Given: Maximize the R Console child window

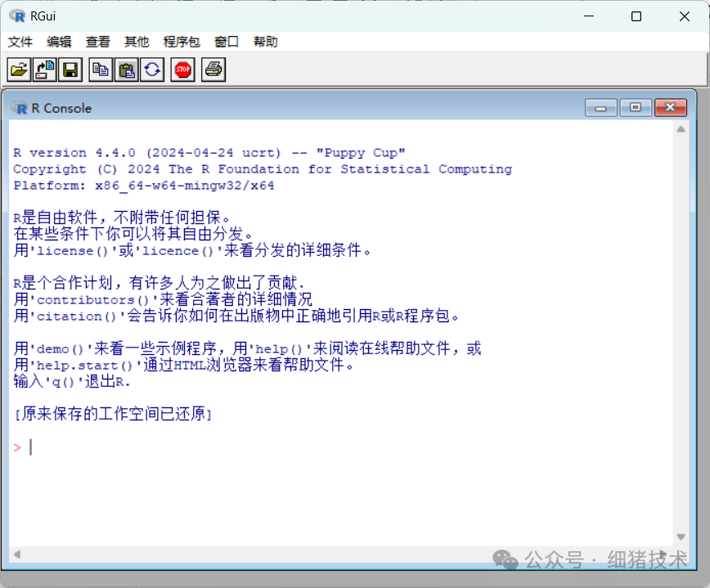Looking at the screenshot, I should [636, 108].
